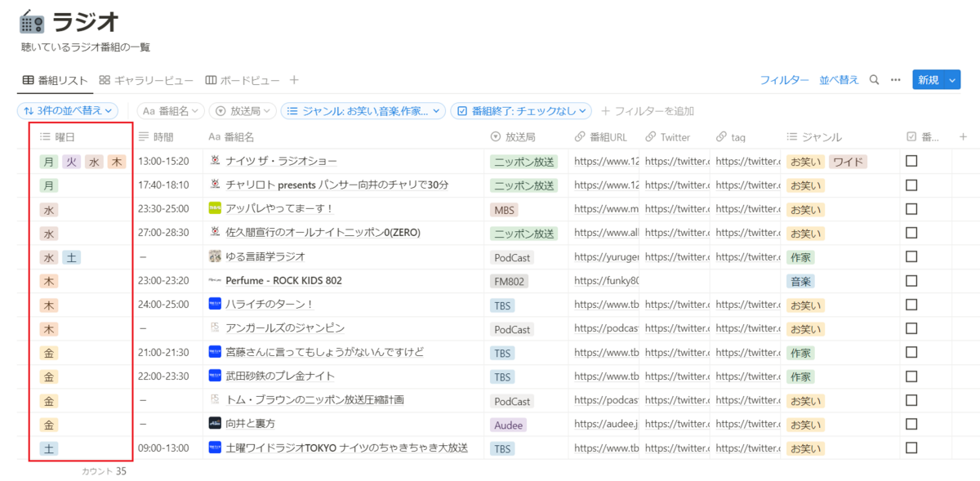
Task: Click the ゆる言語学ラジオ row icon
Action: click(215, 256)
